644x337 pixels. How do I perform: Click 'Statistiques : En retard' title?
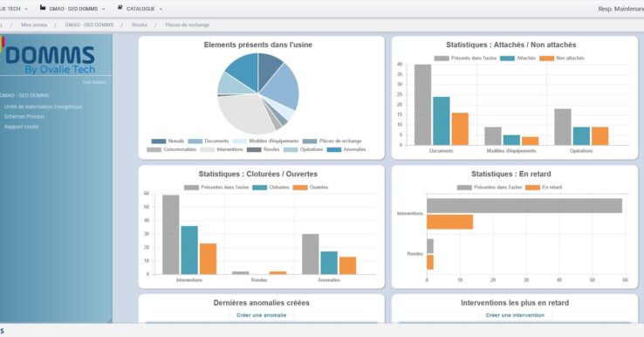point(511,174)
